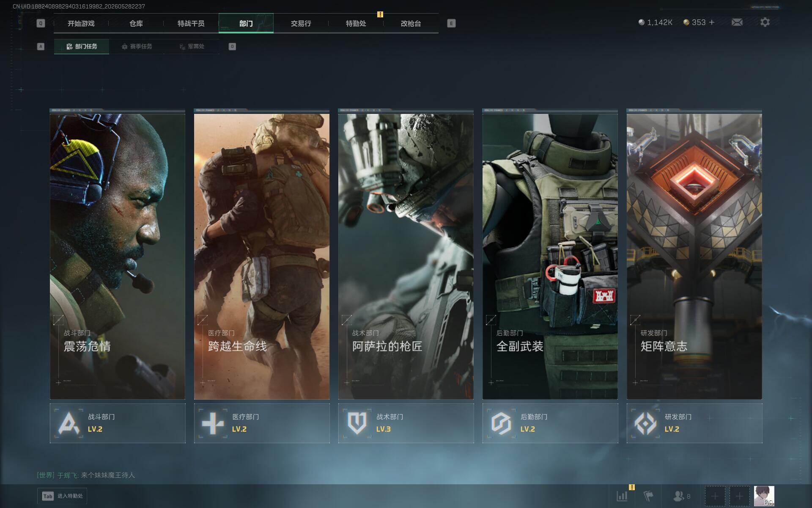Click the Tab 进入特勤处 button

(62, 496)
